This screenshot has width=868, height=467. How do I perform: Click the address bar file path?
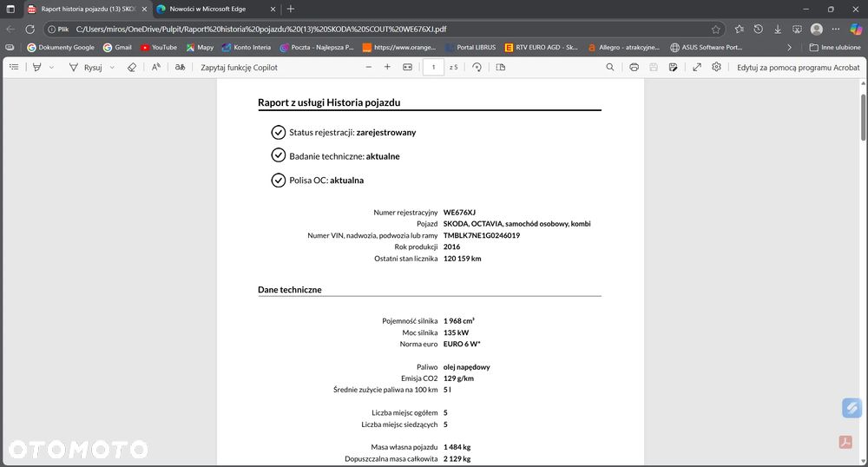(260, 30)
